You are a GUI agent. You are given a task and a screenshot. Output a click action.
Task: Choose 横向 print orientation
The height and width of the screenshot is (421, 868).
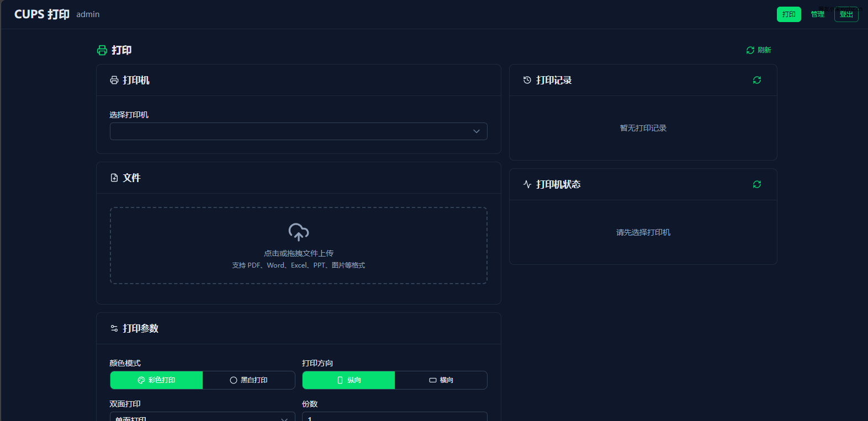point(441,380)
